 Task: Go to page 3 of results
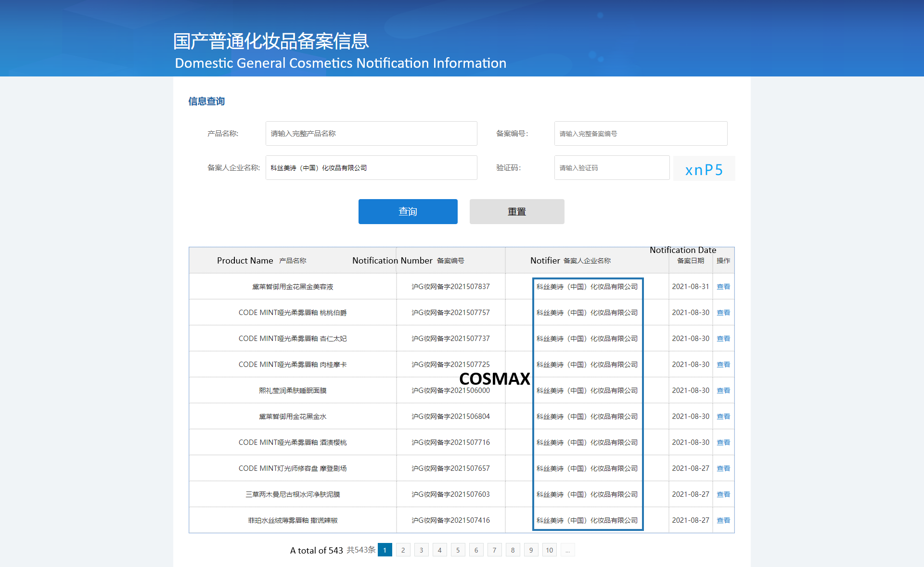(422, 550)
